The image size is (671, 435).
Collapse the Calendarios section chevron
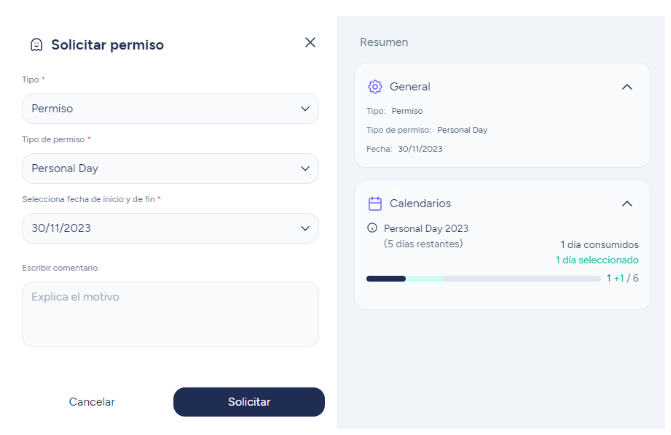[x=627, y=204]
